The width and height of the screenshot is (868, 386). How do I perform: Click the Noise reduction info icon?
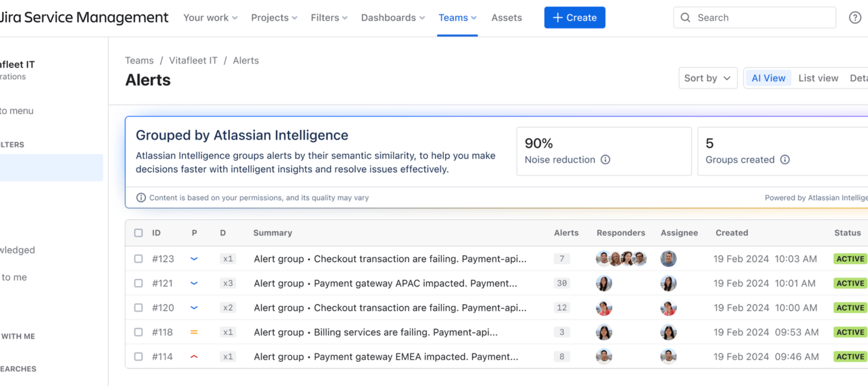point(605,160)
